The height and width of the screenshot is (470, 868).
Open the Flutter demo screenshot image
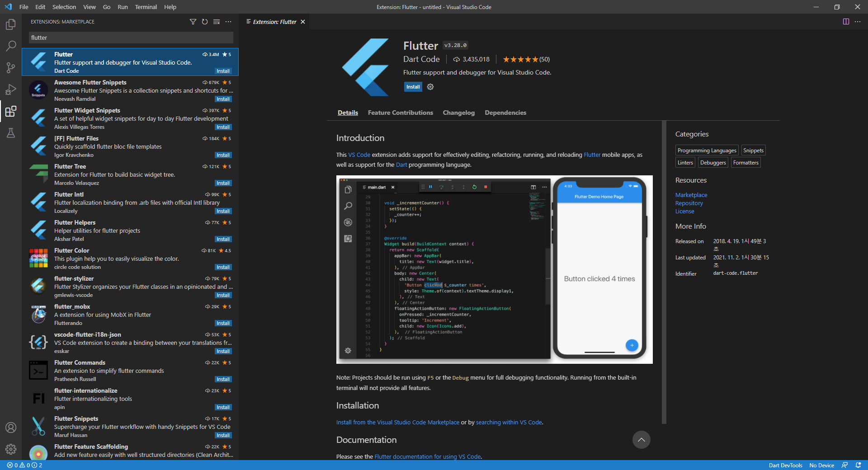coord(495,269)
